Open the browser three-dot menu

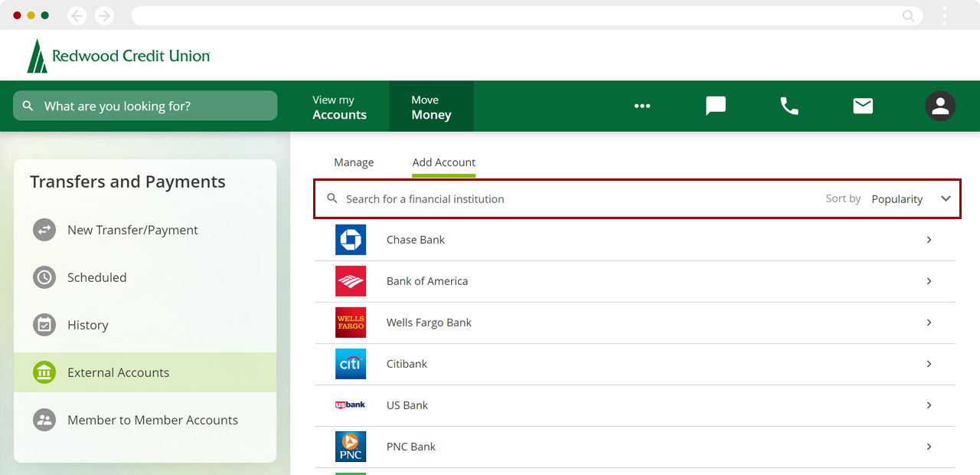945,15
